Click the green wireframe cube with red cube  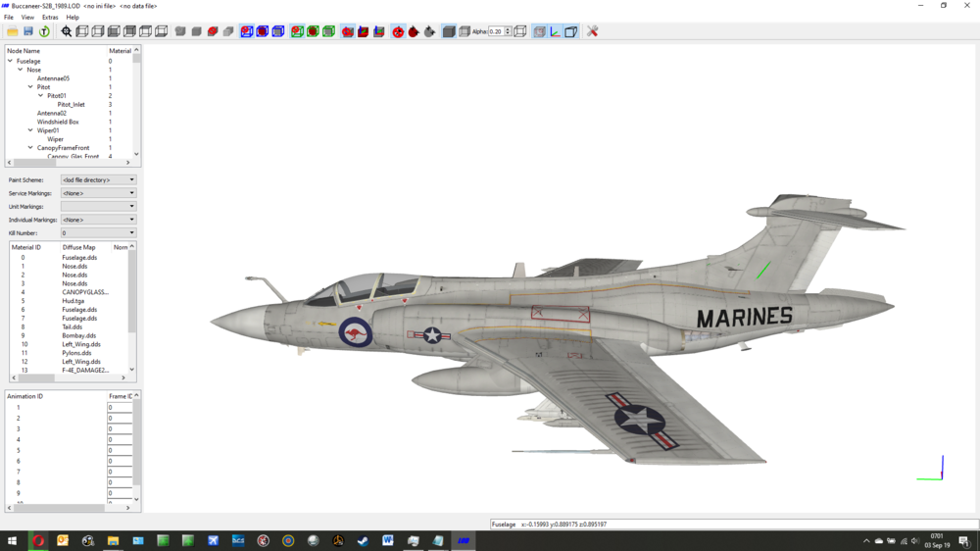(314, 31)
